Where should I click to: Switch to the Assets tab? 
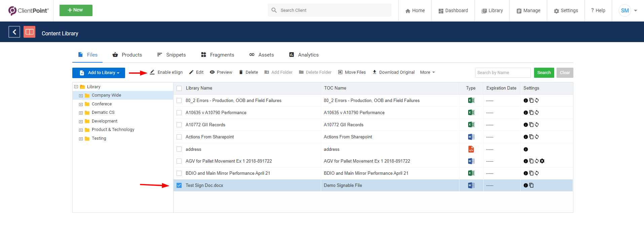[261, 55]
